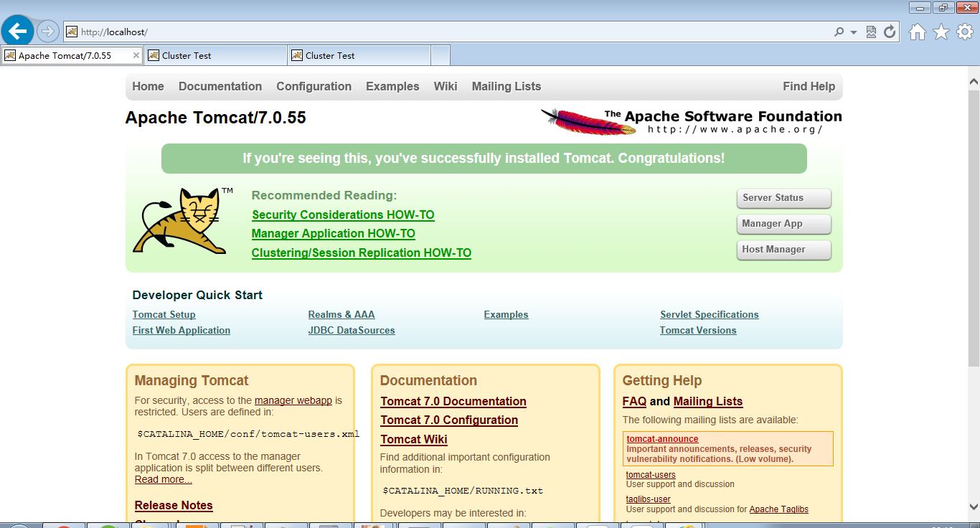Open the Tomcat Setup link

[x=164, y=315]
